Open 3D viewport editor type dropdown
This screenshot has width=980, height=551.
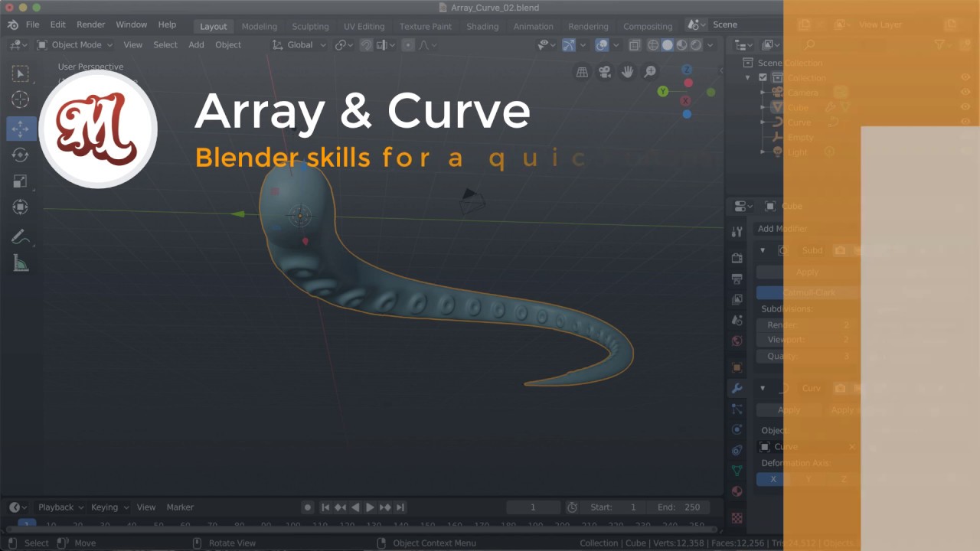click(x=19, y=45)
